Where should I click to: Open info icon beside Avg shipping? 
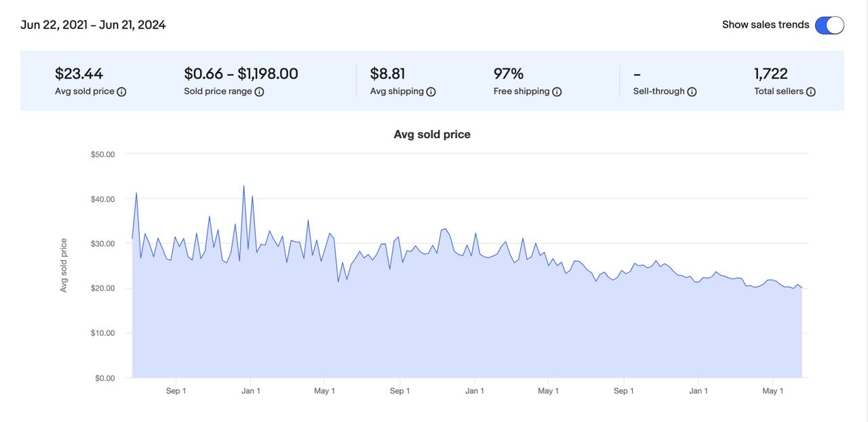click(431, 92)
